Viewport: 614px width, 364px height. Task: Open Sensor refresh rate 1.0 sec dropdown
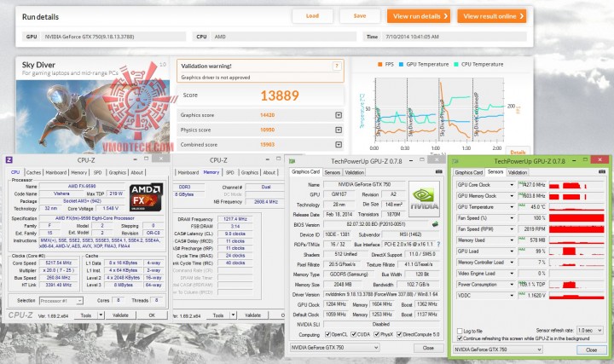[590, 331]
